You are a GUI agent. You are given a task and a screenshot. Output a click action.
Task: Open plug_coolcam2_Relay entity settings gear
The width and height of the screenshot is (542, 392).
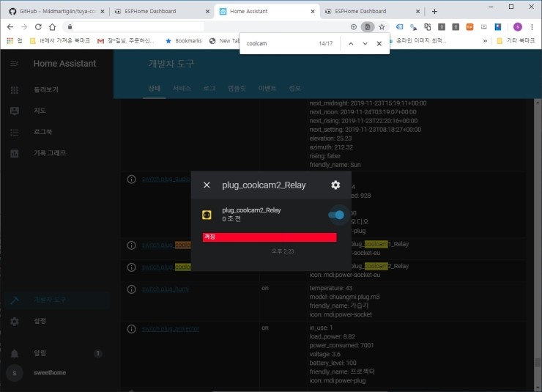coord(335,185)
